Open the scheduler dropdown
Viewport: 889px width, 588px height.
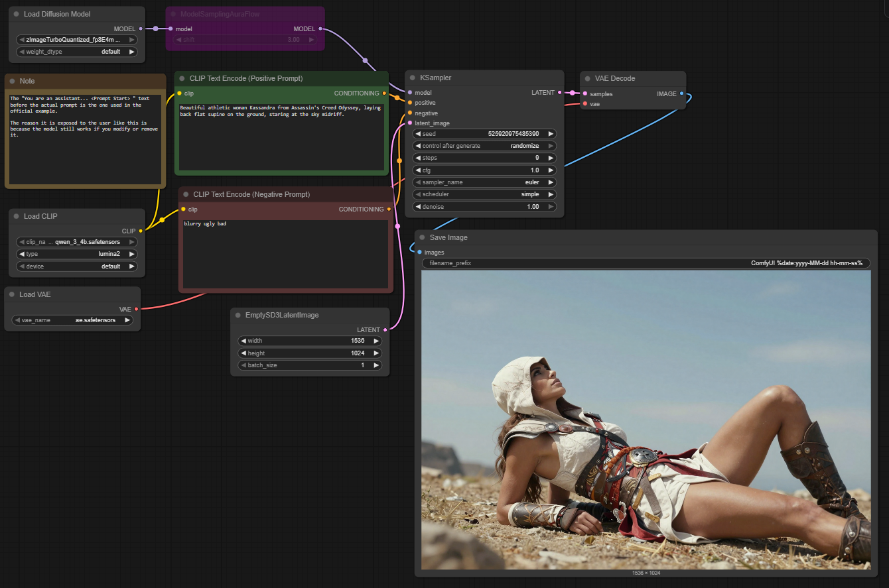tap(484, 194)
